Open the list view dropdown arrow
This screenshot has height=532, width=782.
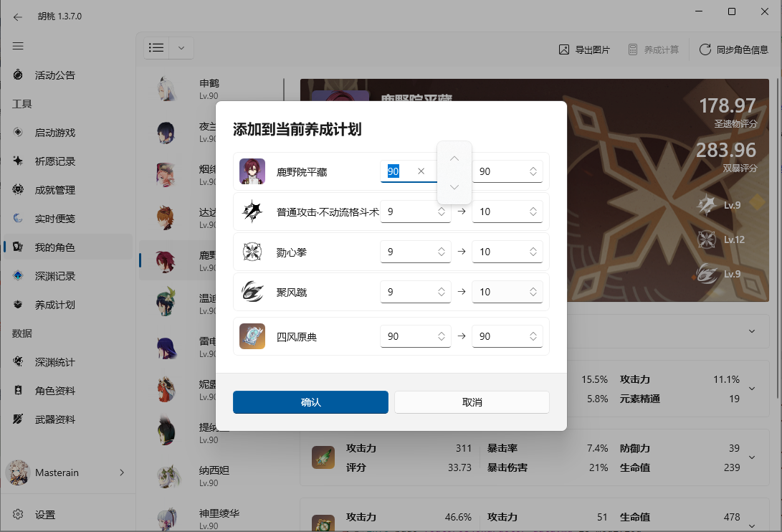point(181,48)
